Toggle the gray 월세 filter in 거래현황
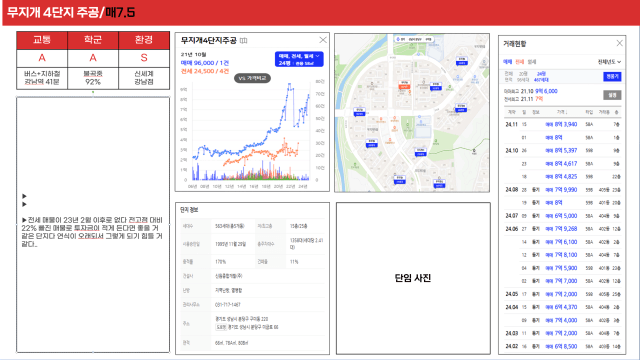Viewport: 640px width, 360px height. pos(531,62)
